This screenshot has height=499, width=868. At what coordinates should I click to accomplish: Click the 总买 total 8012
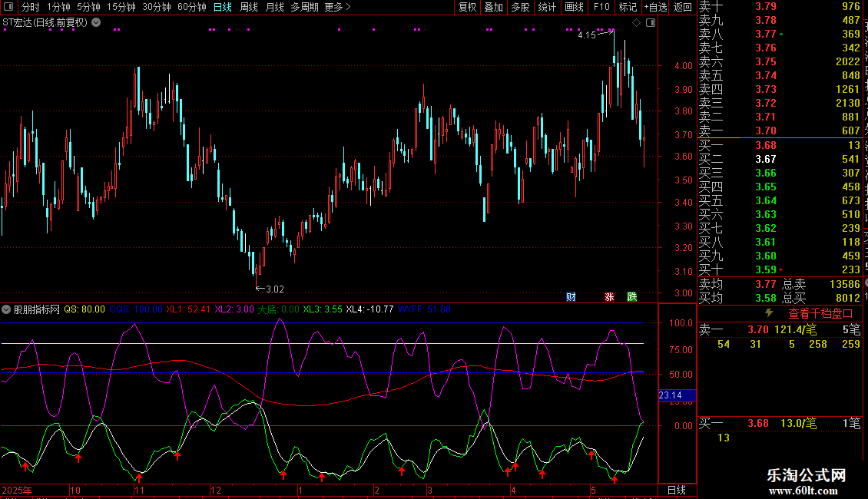pos(848,298)
